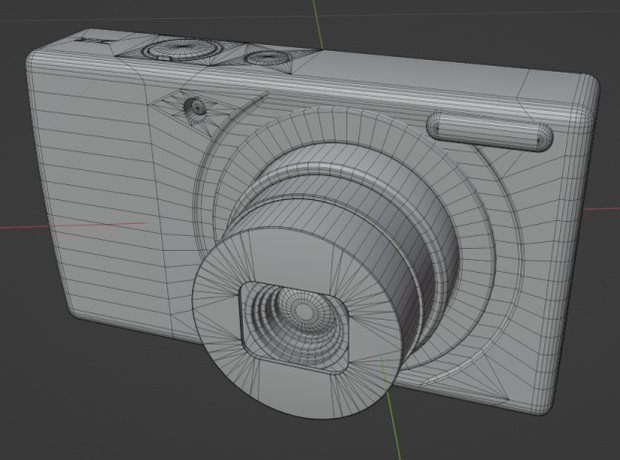The width and height of the screenshot is (620, 460).
Task: Select the green Y-axis line above the camera
Action: click(318, 25)
